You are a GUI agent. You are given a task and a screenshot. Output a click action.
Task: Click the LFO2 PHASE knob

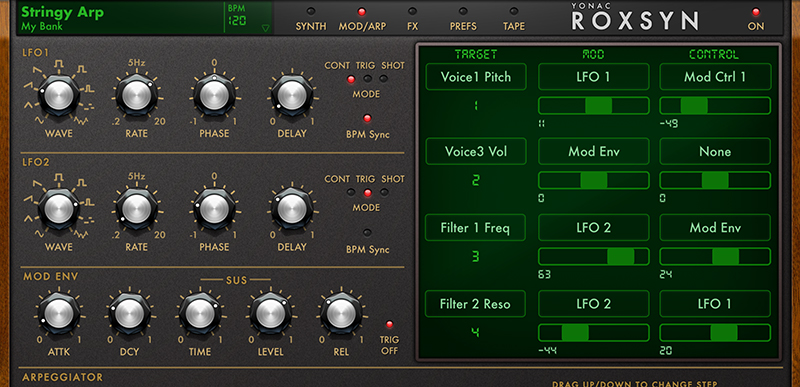click(x=214, y=209)
